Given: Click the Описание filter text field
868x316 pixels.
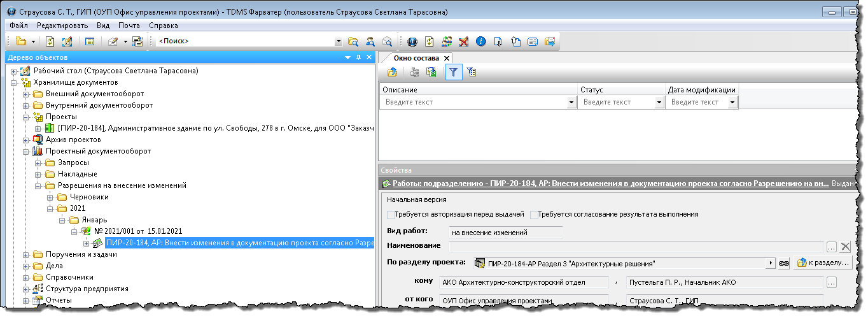Looking at the screenshot, I should click(473, 102).
